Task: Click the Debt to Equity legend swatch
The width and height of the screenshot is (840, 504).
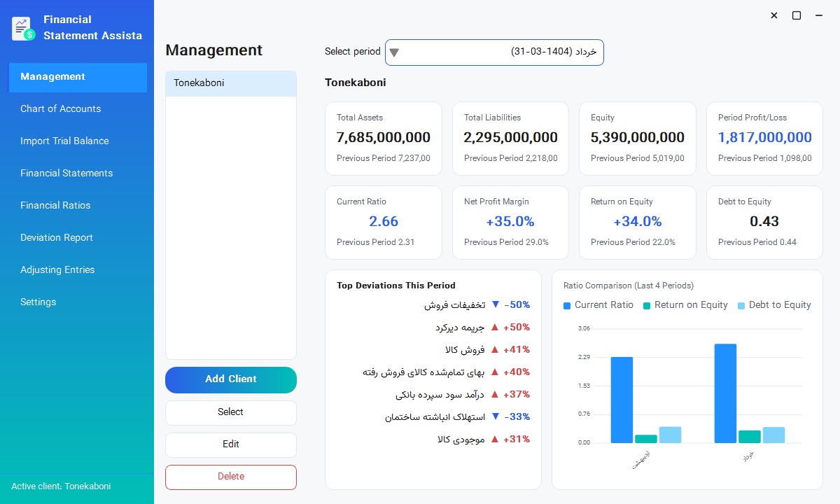Action: [741, 305]
